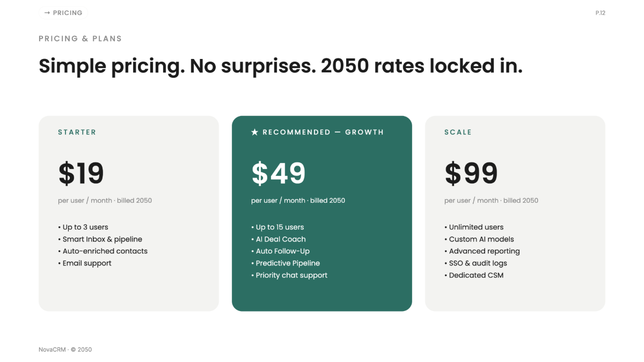Viewport: 644px width, 362px height.
Task: Click the star icon beside RECOMMENDED
Action: click(x=255, y=132)
